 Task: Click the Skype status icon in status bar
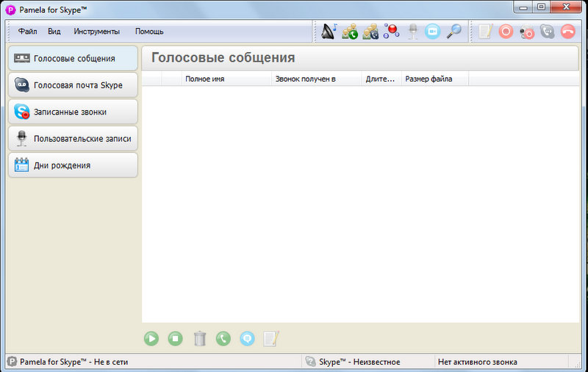click(310, 362)
